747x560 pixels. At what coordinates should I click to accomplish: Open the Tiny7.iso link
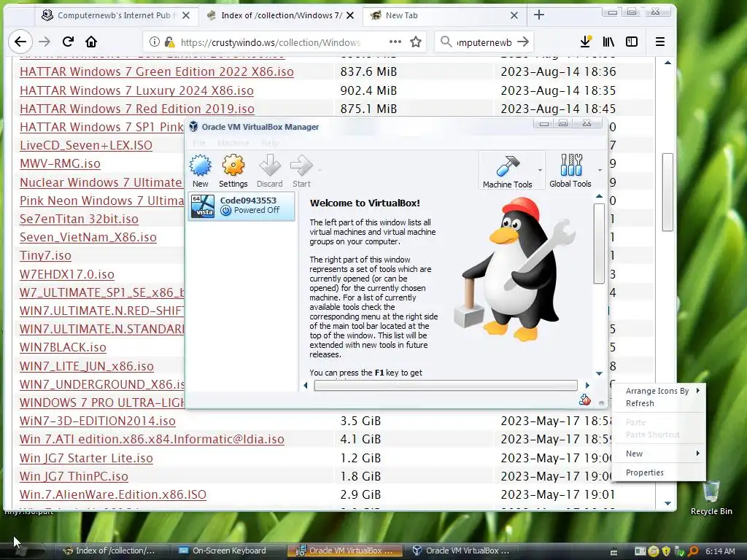tap(45, 256)
